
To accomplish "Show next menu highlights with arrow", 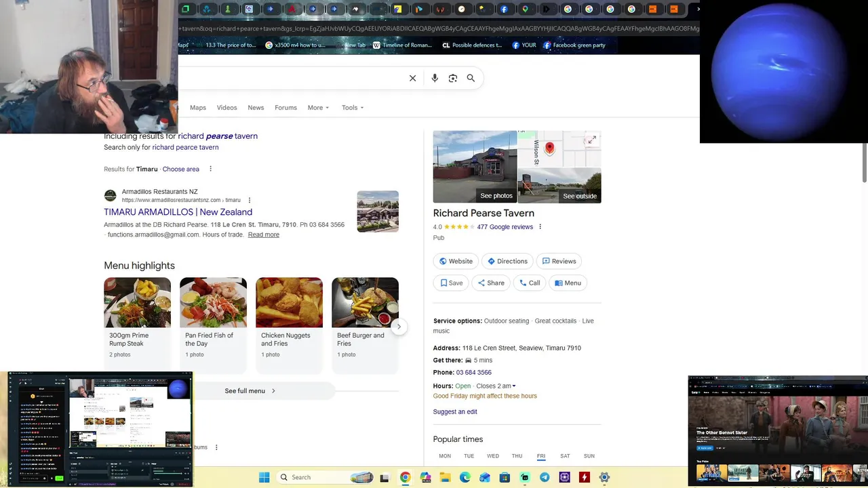I will [x=399, y=326].
